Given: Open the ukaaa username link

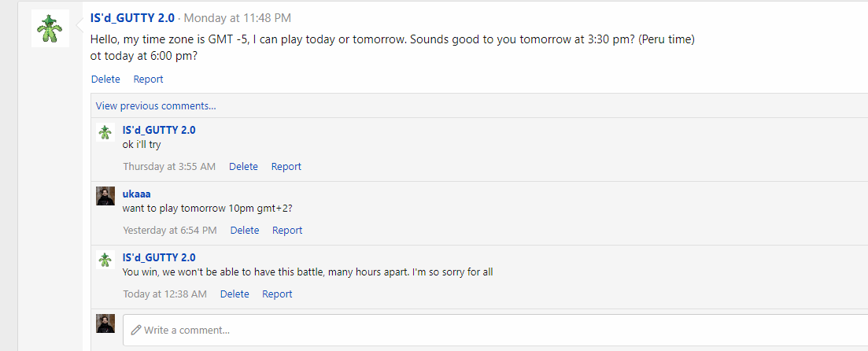Looking at the screenshot, I should pos(137,194).
